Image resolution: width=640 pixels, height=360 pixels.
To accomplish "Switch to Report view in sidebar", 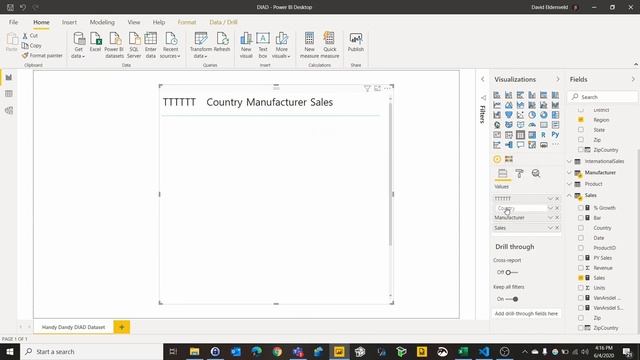I will click(x=9, y=77).
